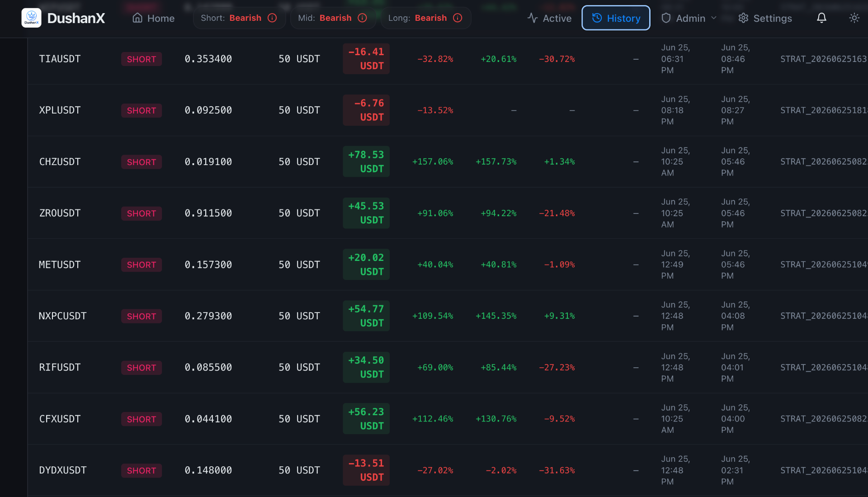Click the +34.50 USDT profit badge
Viewport: 868px width, 497px height.
366,367
